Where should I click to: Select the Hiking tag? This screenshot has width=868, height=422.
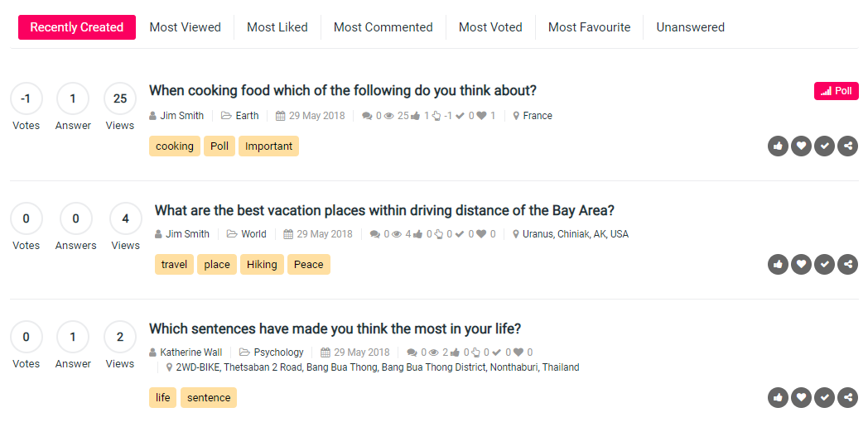tap(262, 265)
